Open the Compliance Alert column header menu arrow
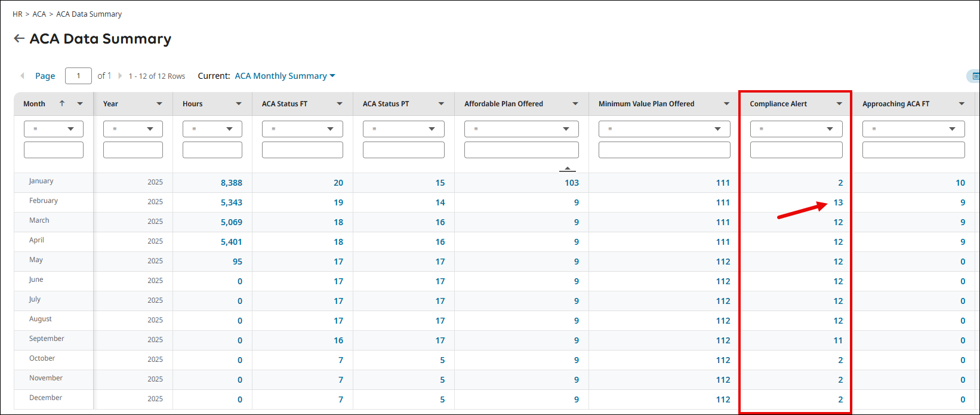The height and width of the screenshot is (415, 980). (839, 104)
